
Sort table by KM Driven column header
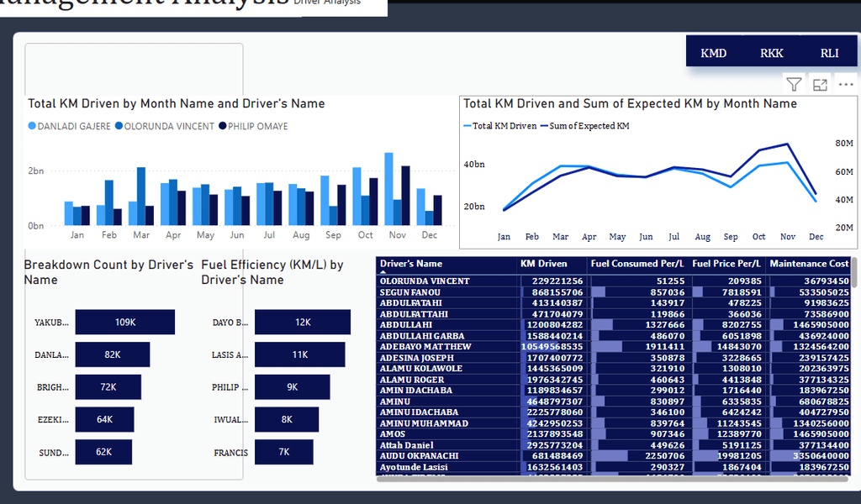point(544,264)
